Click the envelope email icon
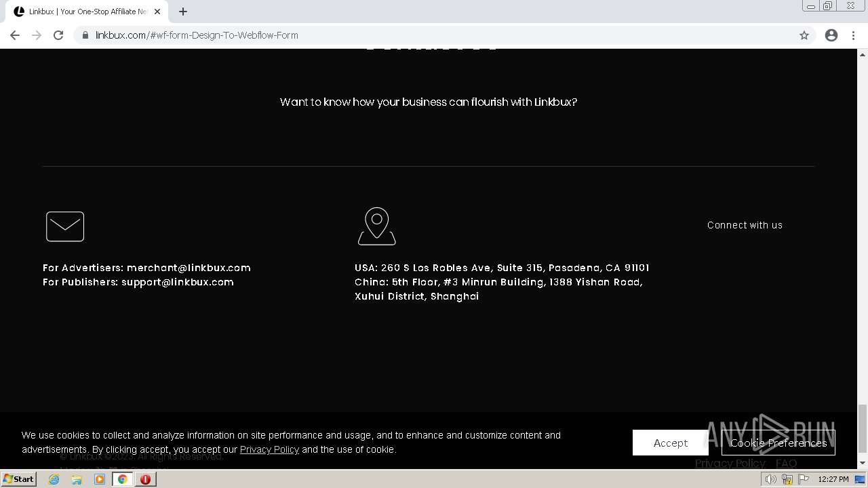 (x=65, y=226)
